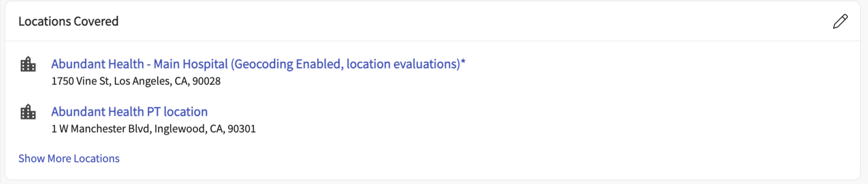Click "location evaluations" words in hospital link

(x=402, y=64)
